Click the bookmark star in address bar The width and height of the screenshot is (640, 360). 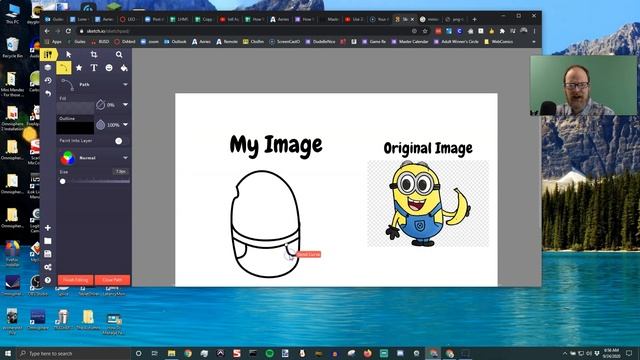click(424, 31)
